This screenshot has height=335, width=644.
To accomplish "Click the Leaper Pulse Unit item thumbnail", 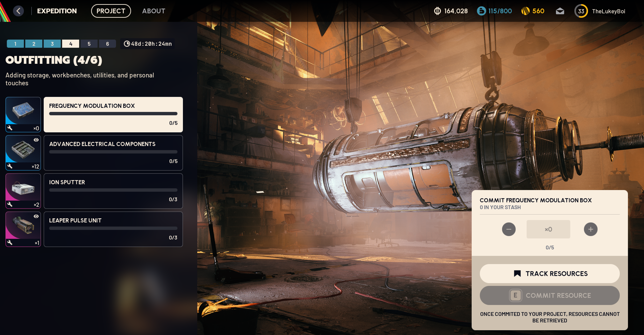I will [23, 229].
